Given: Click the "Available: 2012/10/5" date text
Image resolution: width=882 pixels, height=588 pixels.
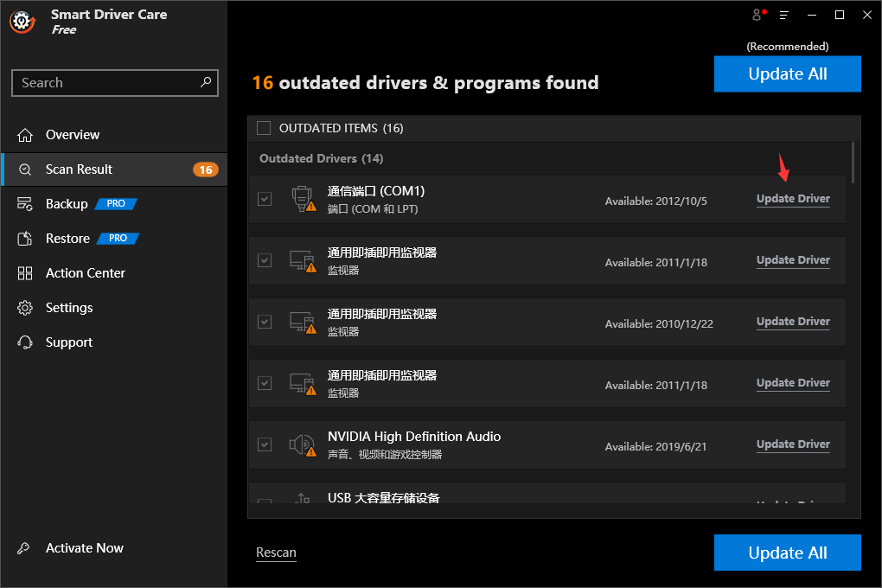Looking at the screenshot, I should tap(655, 201).
